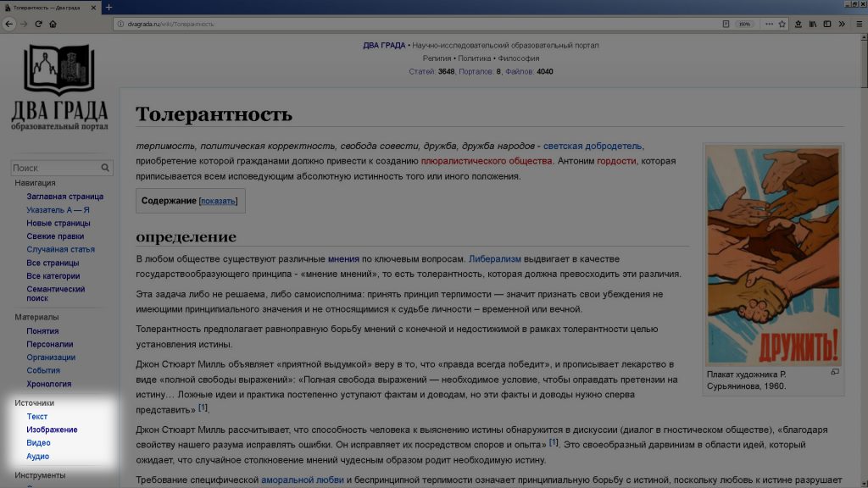Click the scrollbar up arrow
Viewport: 868px width, 488px height.
pos(864,36)
